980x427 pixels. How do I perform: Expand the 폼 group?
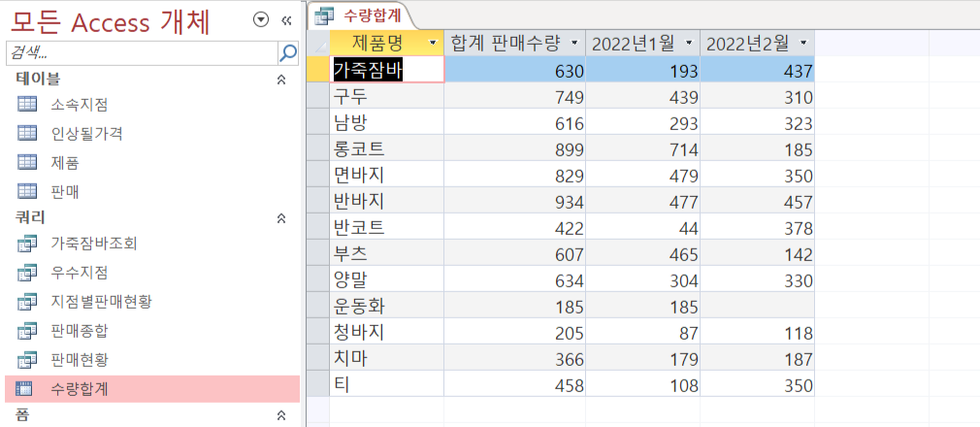point(281,415)
